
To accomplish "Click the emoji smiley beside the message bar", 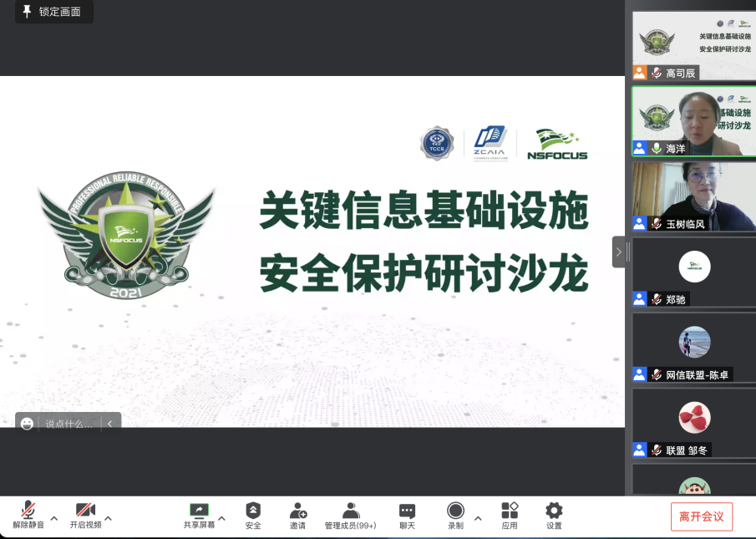I will (25, 424).
